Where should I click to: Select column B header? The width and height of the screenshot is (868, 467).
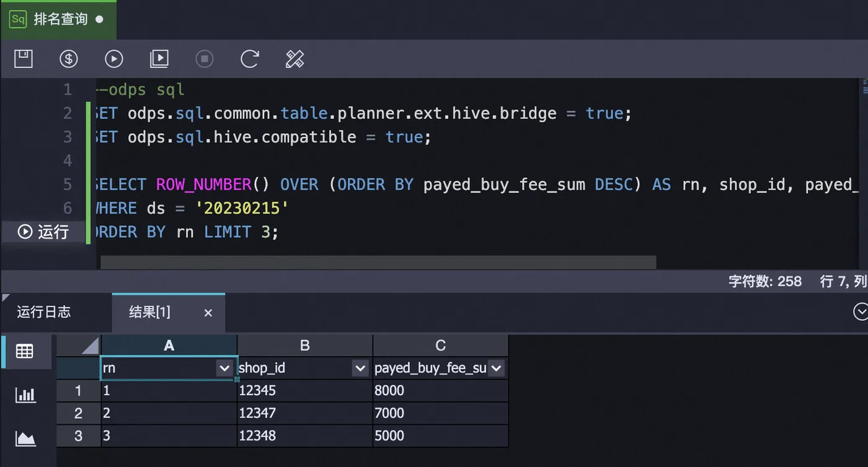coord(305,346)
